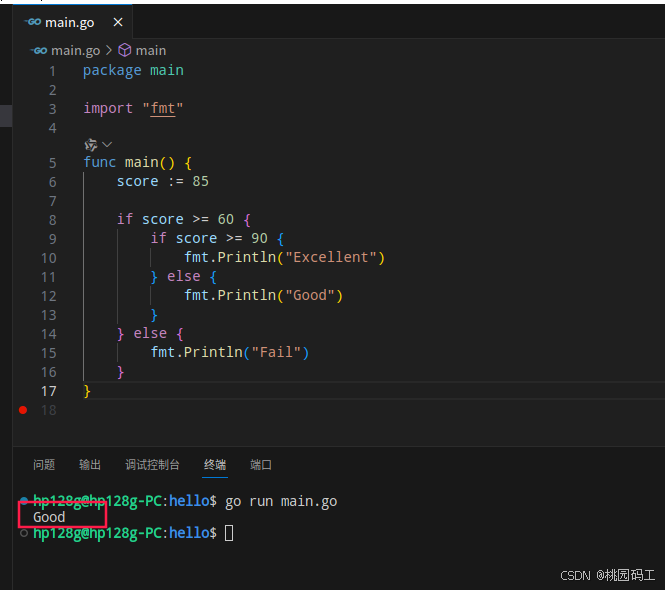The image size is (665, 590).
Task: Click the 'go run main.go' terminal command
Action: (x=281, y=501)
